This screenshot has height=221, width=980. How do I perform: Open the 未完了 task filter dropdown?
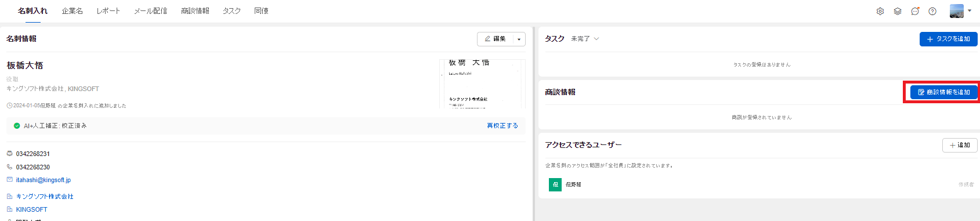pos(585,39)
